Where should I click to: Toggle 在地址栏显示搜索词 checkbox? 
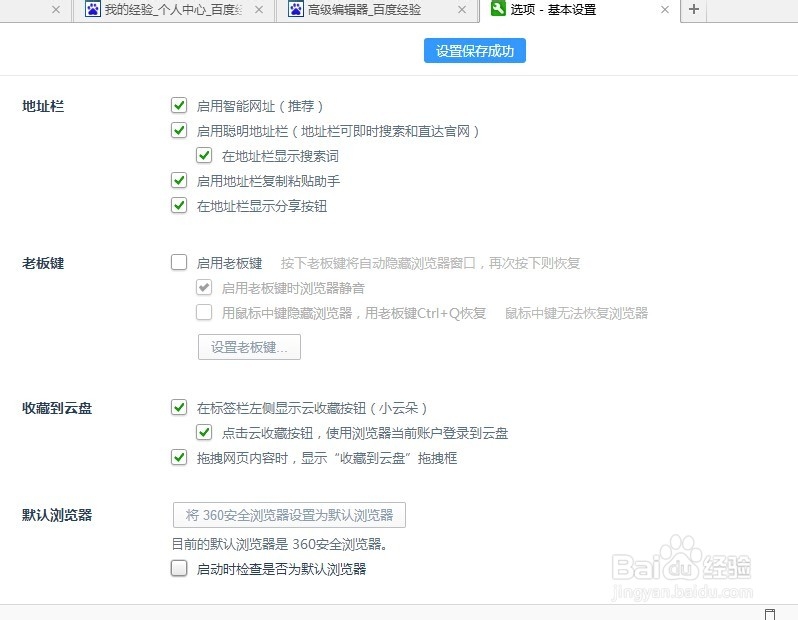[x=204, y=155]
